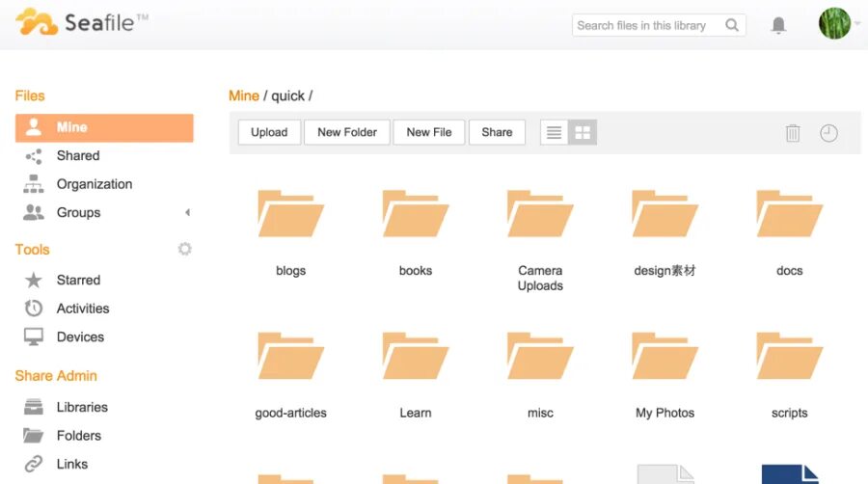
Task: Click the Activities clock icon
Action: [33, 309]
